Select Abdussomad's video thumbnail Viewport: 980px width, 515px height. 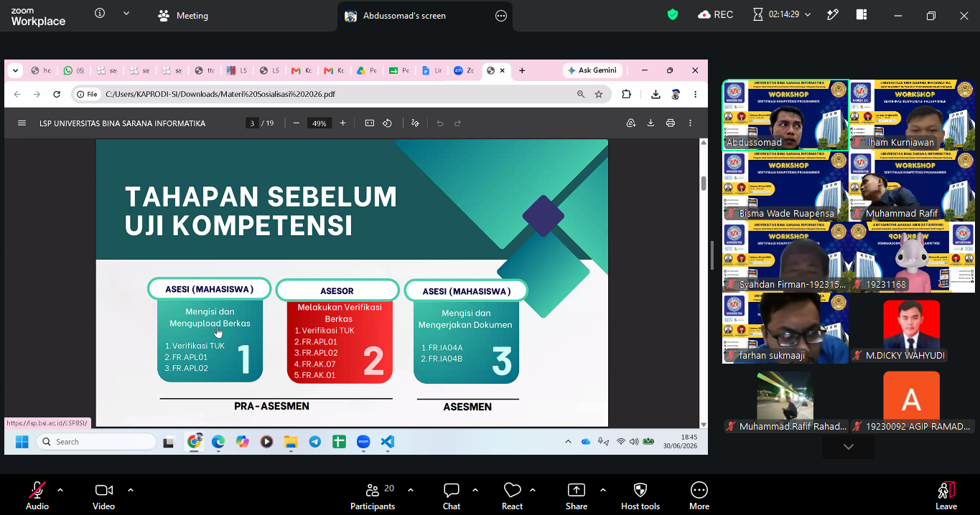click(785, 115)
